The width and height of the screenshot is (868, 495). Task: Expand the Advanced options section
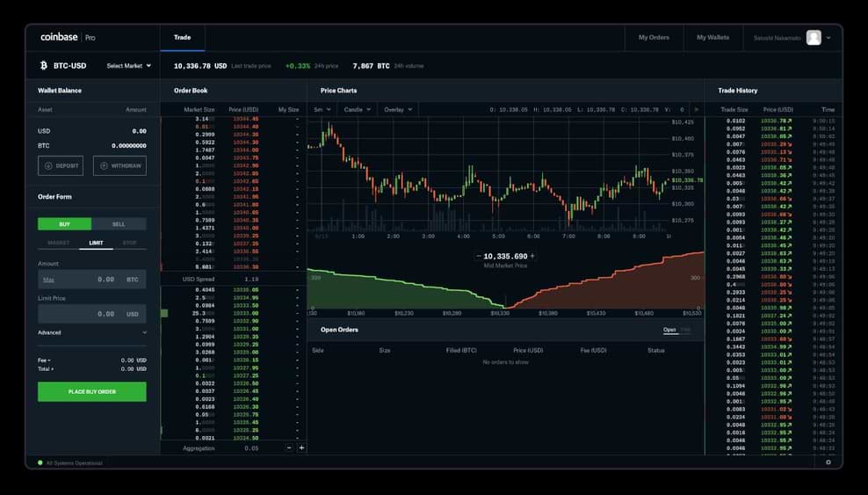point(92,332)
